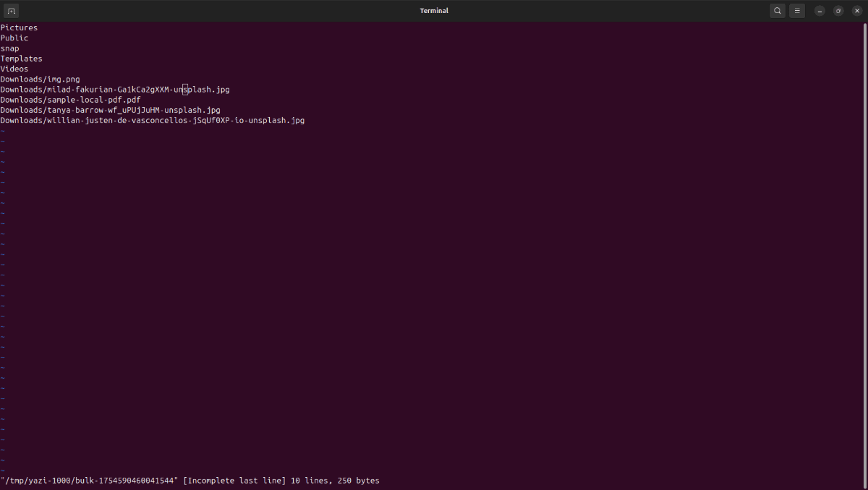Click the tanya-barrow unsplash.jpg line
Image resolution: width=868 pixels, height=490 pixels.
coord(111,110)
